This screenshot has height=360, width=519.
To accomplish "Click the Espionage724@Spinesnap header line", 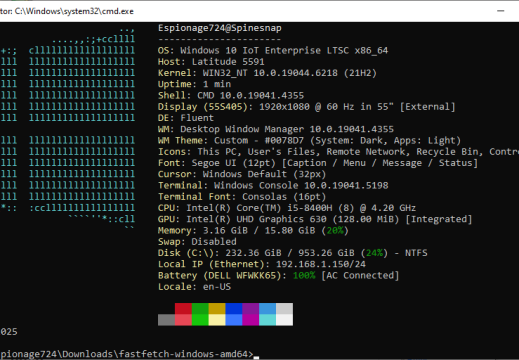I will (x=220, y=28).
